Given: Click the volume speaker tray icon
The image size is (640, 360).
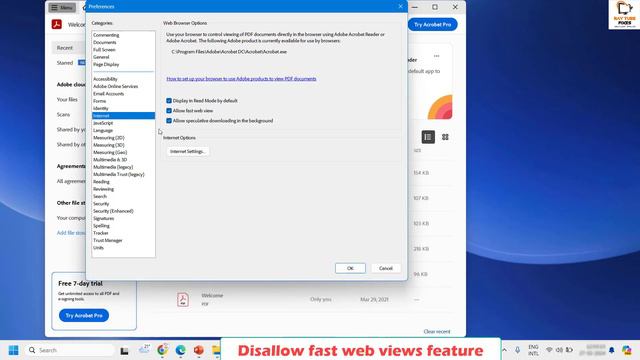Looking at the screenshot, I should (x=559, y=350).
